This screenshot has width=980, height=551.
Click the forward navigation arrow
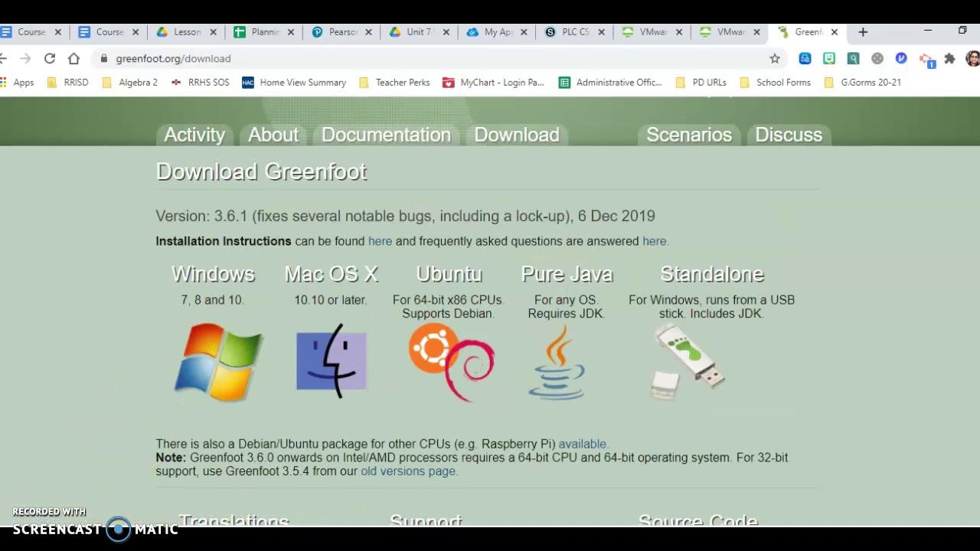[x=25, y=58]
